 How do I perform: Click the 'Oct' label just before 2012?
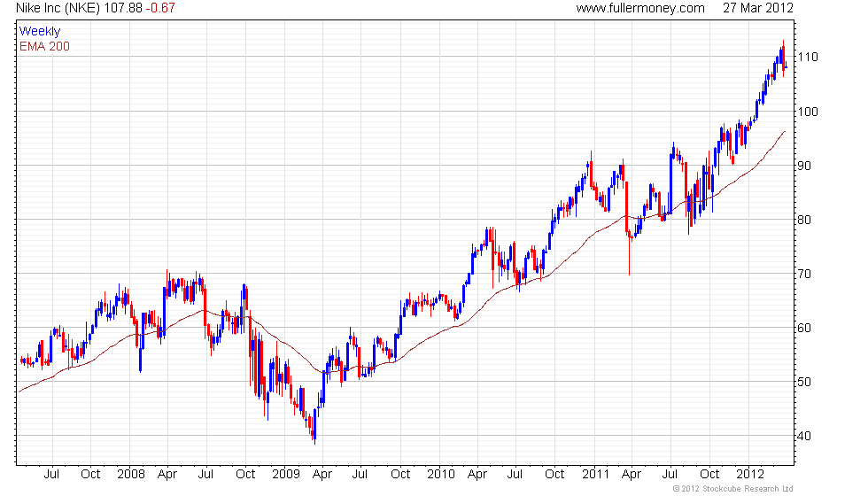(x=709, y=474)
